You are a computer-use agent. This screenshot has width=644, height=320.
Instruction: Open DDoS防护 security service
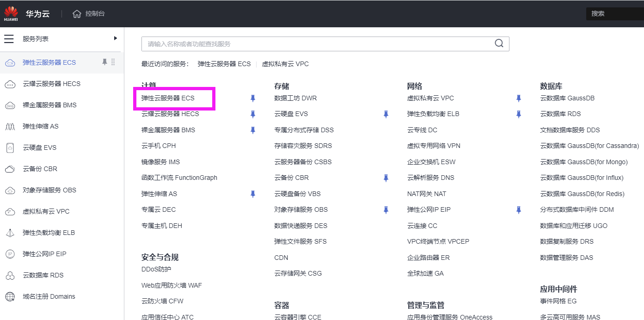point(156,269)
